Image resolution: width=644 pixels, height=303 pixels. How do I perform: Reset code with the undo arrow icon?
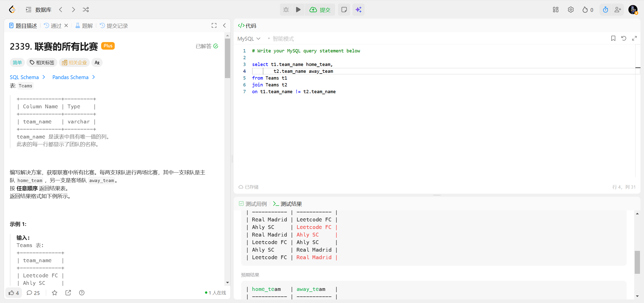pos(624,38)
